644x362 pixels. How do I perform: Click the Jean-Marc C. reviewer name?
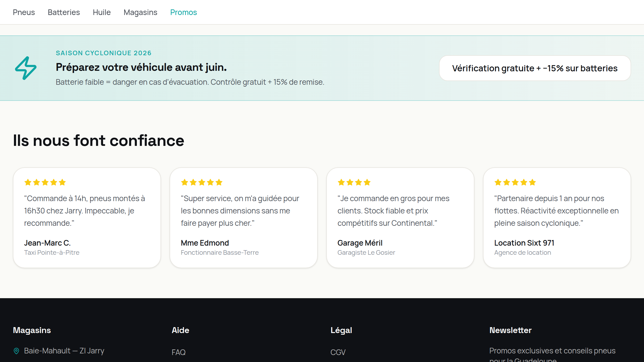click(47, 243)
